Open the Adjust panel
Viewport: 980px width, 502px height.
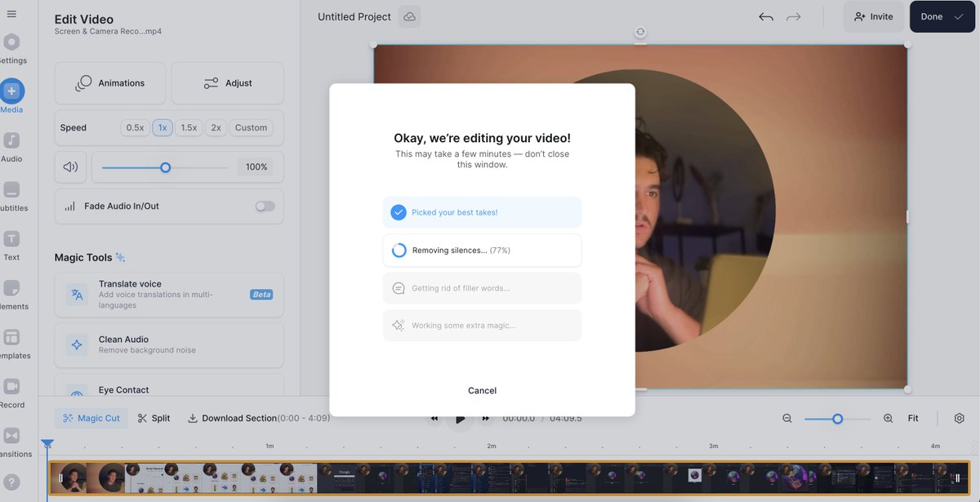[227, 83]
